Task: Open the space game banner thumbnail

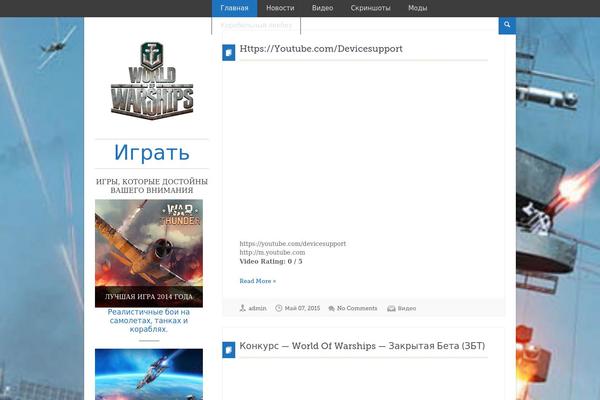Action: tap(149, 374)
